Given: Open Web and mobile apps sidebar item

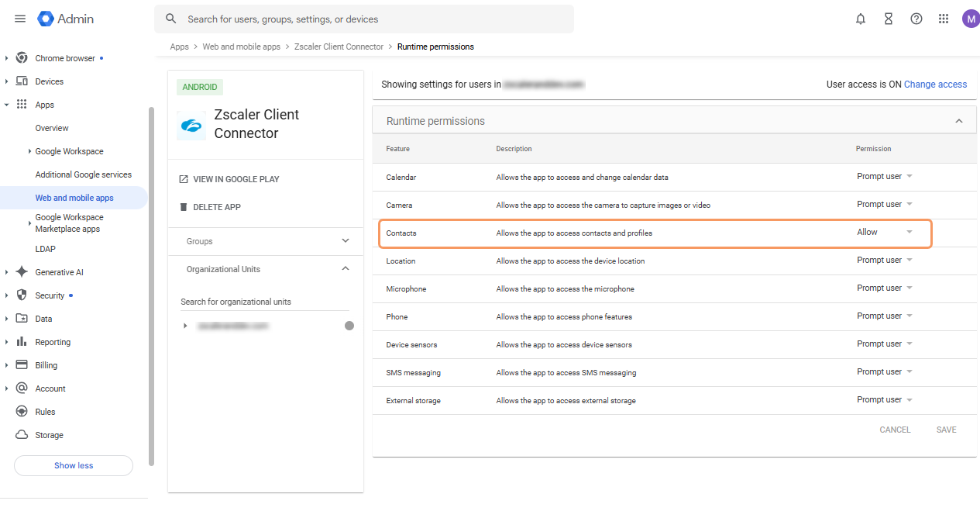Looking at the screenshot, I should pos(74,198).
